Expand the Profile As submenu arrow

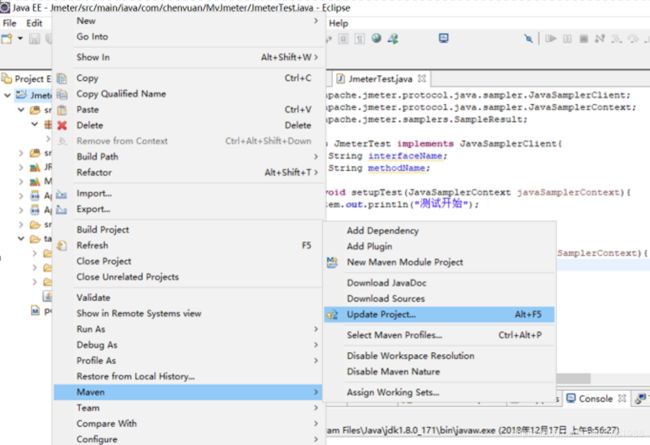click(316, 361)
